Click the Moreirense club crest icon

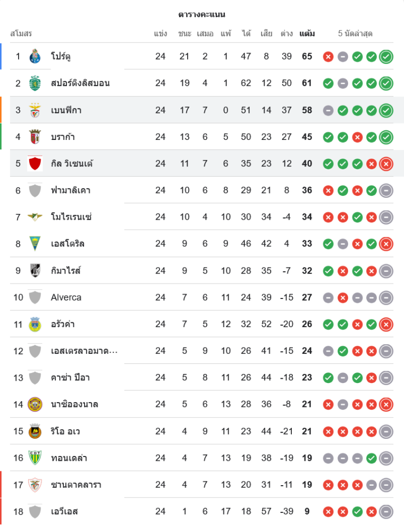point(35,217)
